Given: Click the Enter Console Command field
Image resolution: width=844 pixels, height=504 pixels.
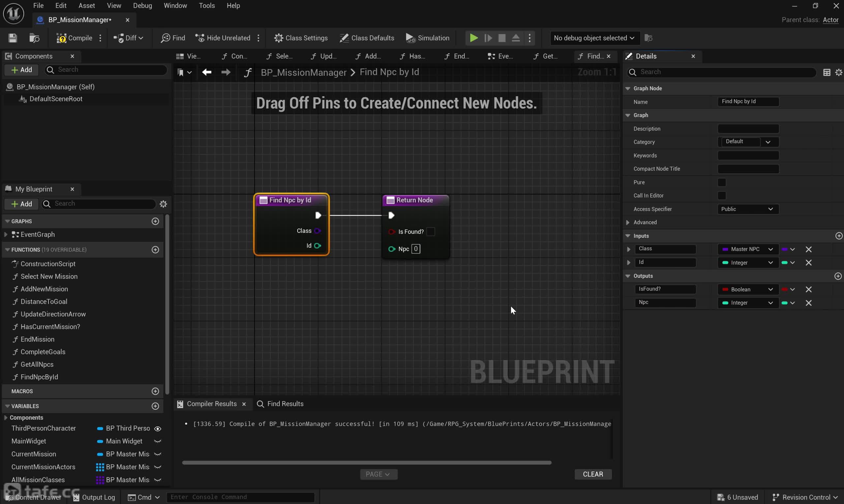Looking at the screenshot, I should coord(240,497).
